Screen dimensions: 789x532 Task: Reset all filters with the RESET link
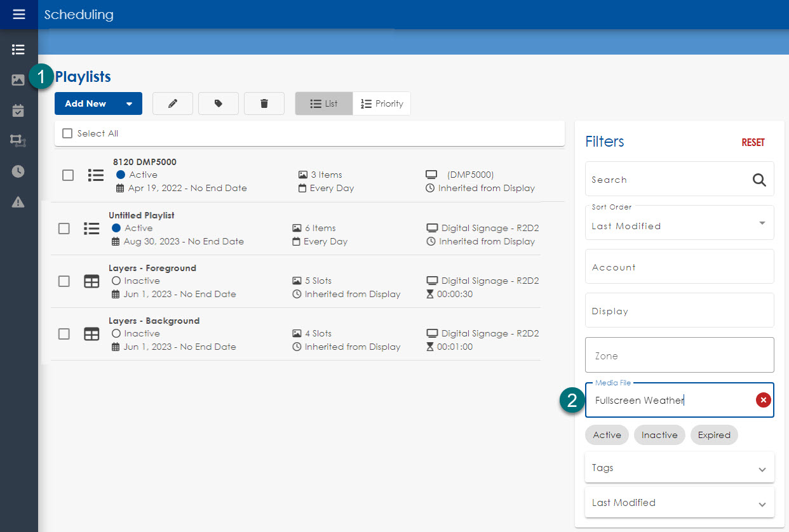[753, 142]
